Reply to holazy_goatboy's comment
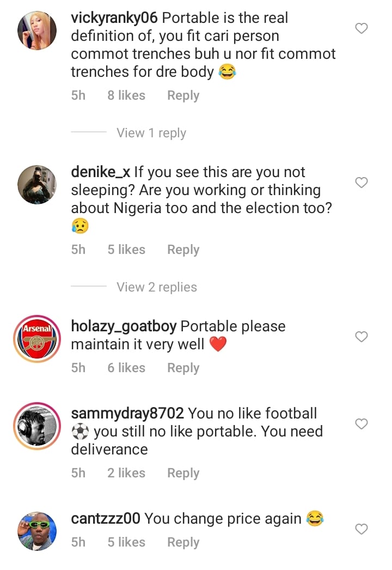 point(183,368)
